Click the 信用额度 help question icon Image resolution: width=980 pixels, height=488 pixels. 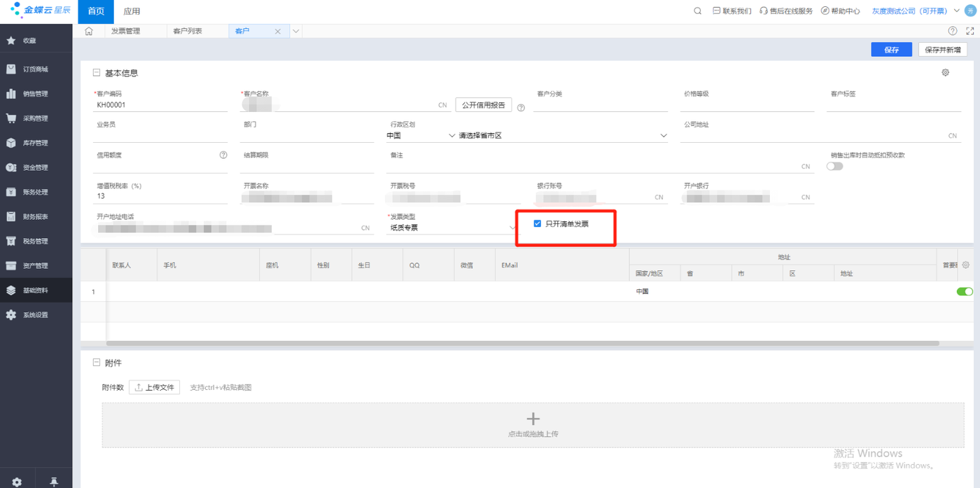point(223,155)
